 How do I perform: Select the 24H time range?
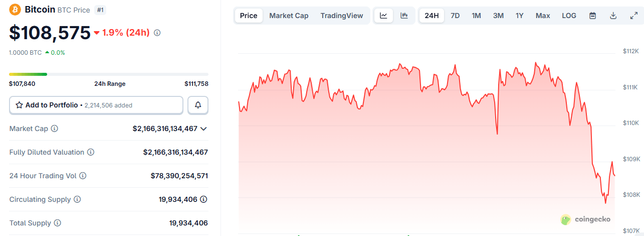432,16
